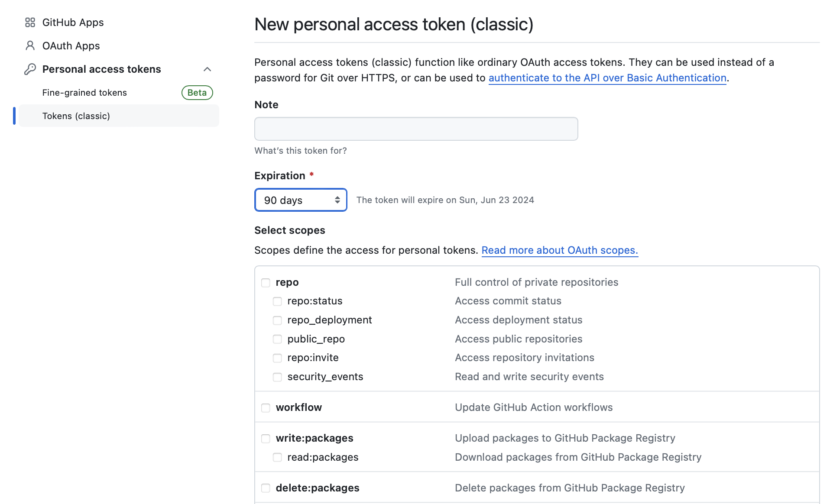Toggle the security_events checkbox
830x504 pixels.
click(x=277, y=377)
